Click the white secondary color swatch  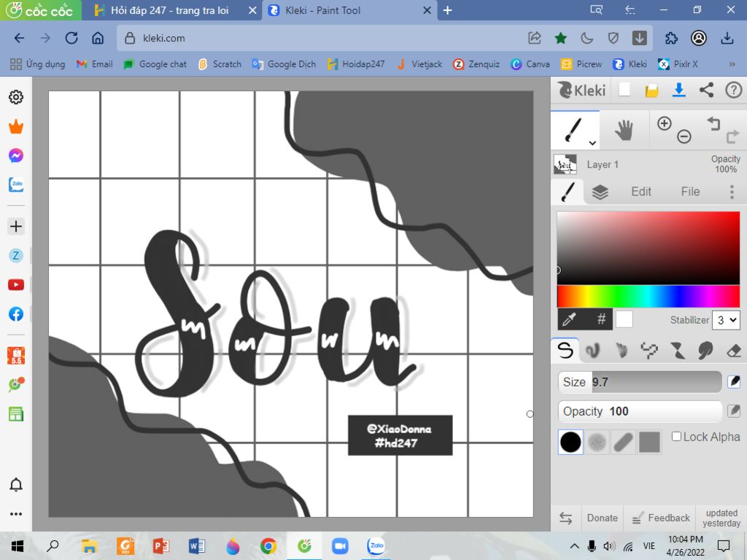(624, 319)
